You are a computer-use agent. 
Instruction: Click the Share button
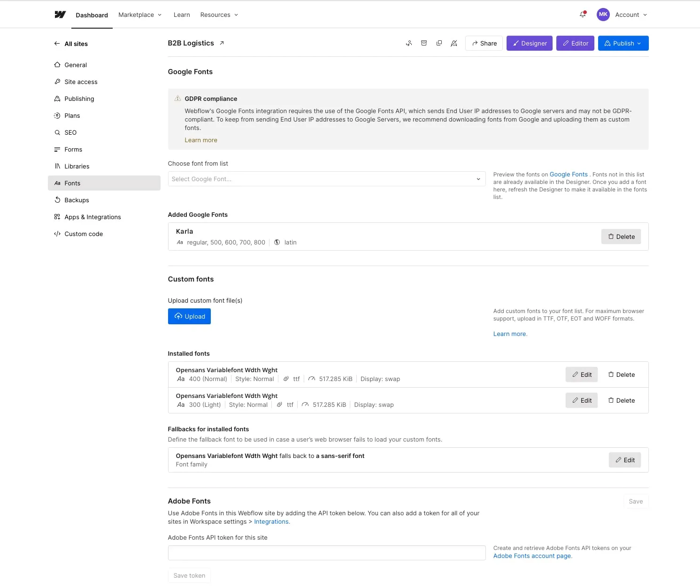point(484,43)
